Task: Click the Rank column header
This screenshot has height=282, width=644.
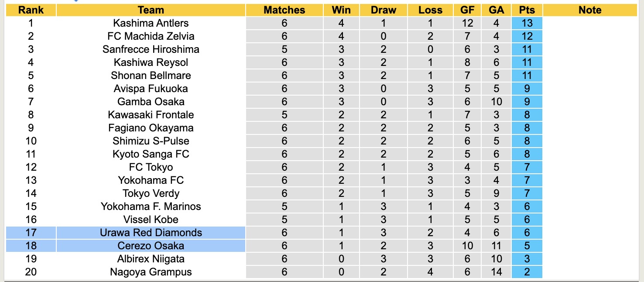Action: 31,10
